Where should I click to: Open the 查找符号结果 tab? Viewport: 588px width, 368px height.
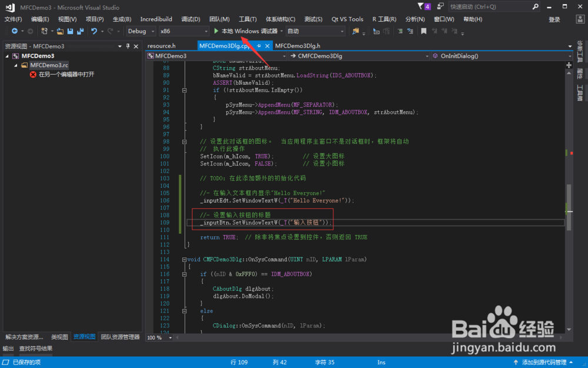(36, 349)
